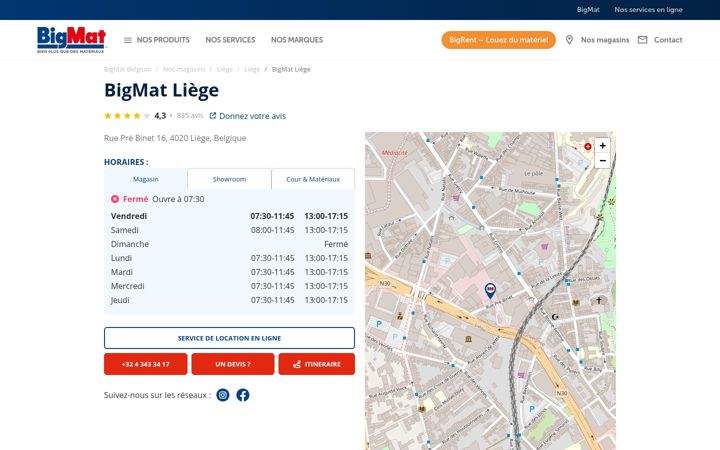Click the Samedi 08:00-11:45 hours
720x450 pixels.
coord(272,230)
